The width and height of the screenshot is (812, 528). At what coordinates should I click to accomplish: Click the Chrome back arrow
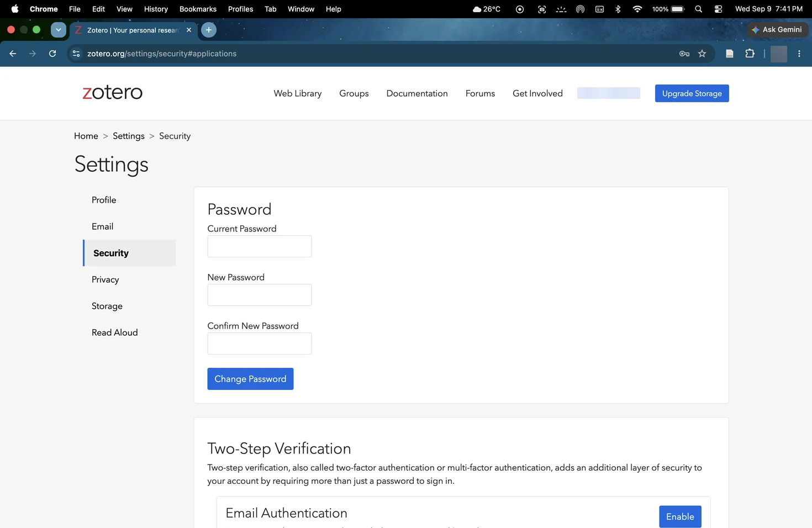pos(13,54)
